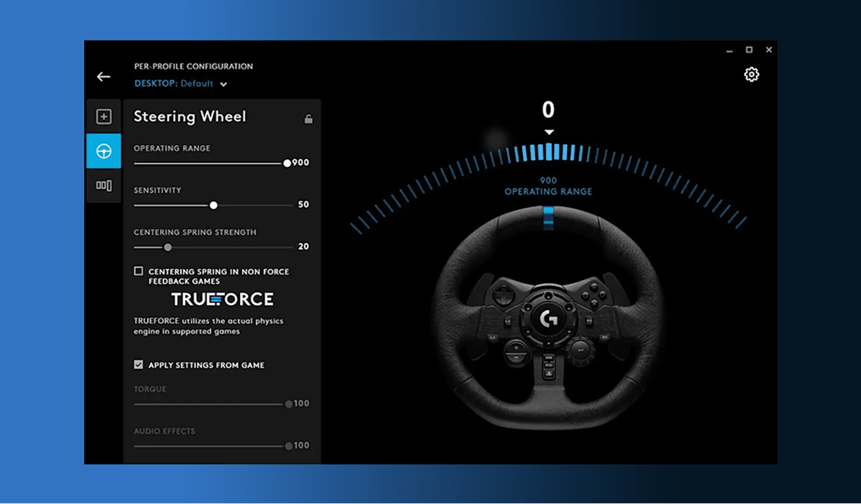The width and height of the screenshot is (861, 504).
Task: Open the DESKTOP: Default profile selector
Action: (174, 84)
